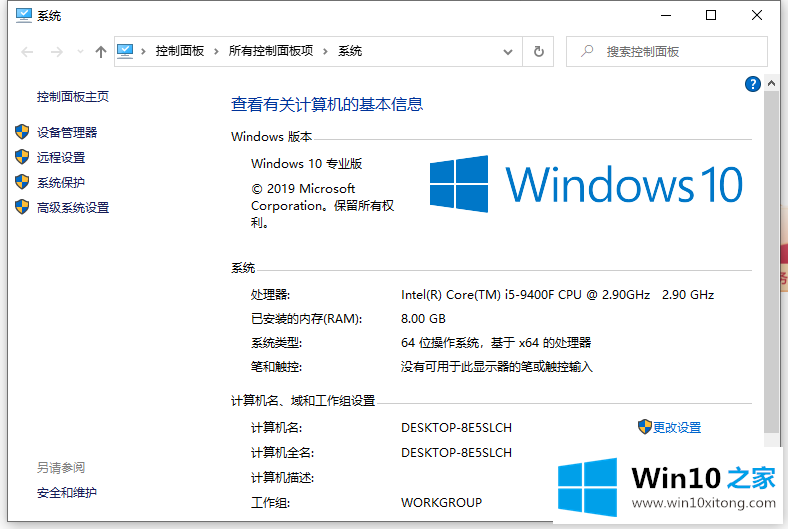Go back using the Back arrow

[27, 51]
